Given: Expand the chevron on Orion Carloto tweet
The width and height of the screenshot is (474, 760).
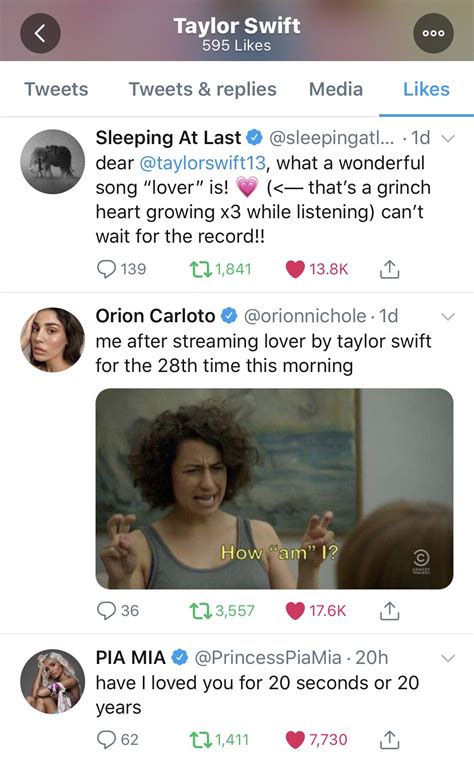Looking at the screenshot, I should click(448, 317).
